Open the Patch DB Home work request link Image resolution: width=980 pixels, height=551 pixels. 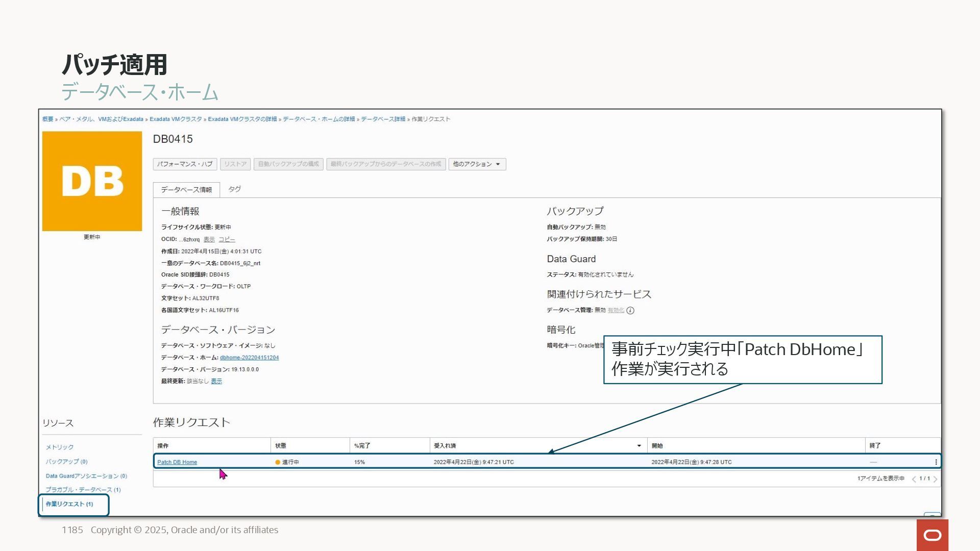pos(177,462)
